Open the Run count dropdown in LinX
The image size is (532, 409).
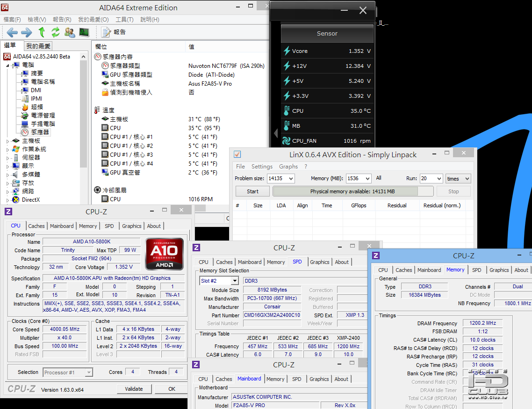[439, 179]
